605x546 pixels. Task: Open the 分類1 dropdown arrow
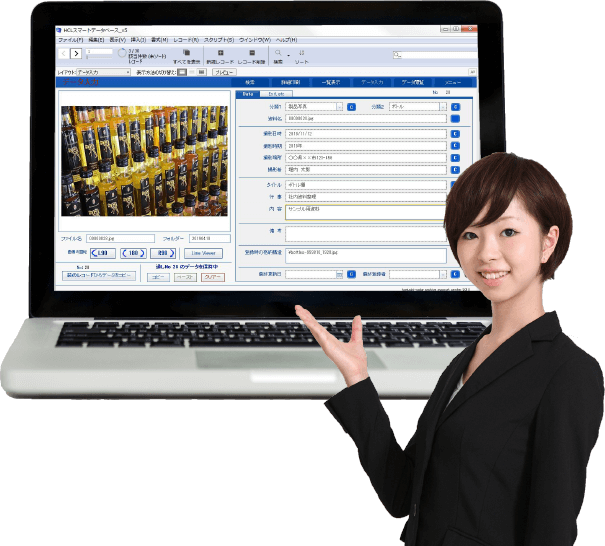click(340, 107)
